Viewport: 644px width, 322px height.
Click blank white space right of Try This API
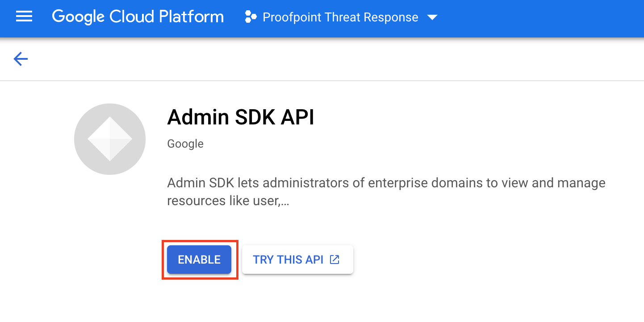click(469, 260)
